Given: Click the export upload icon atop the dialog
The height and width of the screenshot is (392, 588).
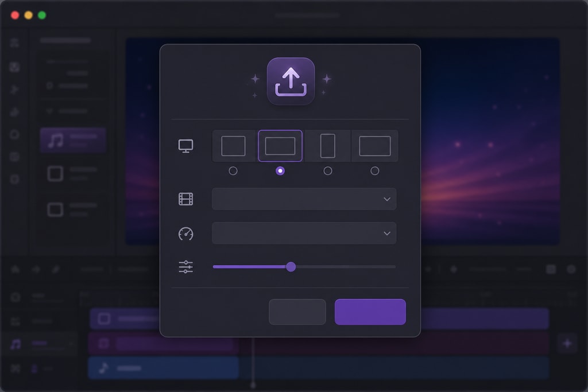Looking at the screenshot, I should [291, 81].
